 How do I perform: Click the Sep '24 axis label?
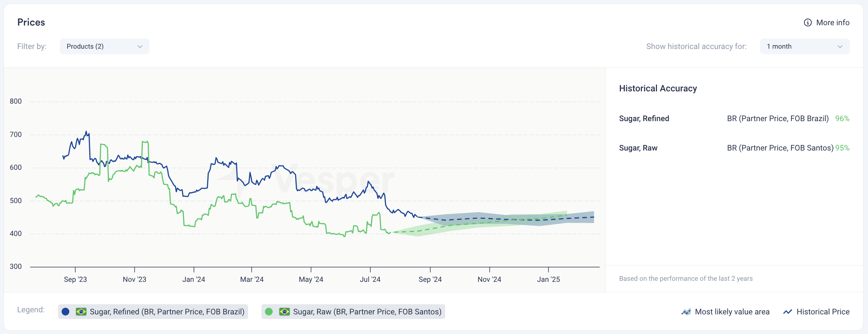tap(430, 279)
